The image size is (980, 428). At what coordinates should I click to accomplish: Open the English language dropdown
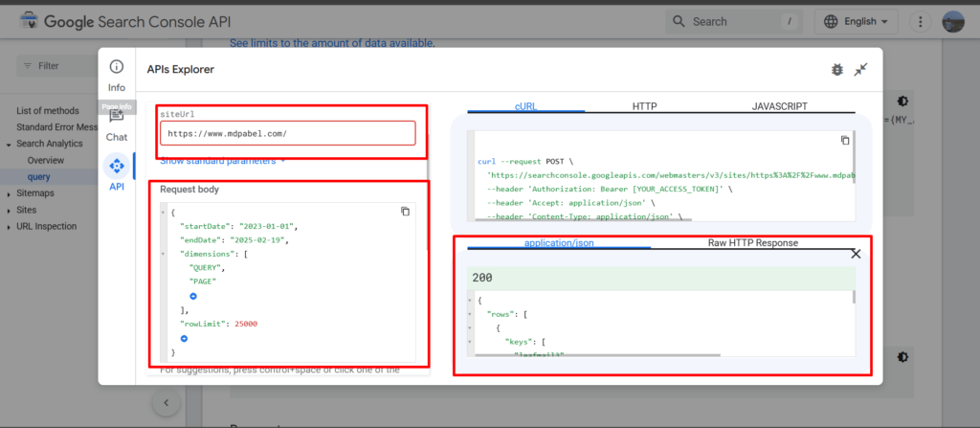tap(857, 21)
